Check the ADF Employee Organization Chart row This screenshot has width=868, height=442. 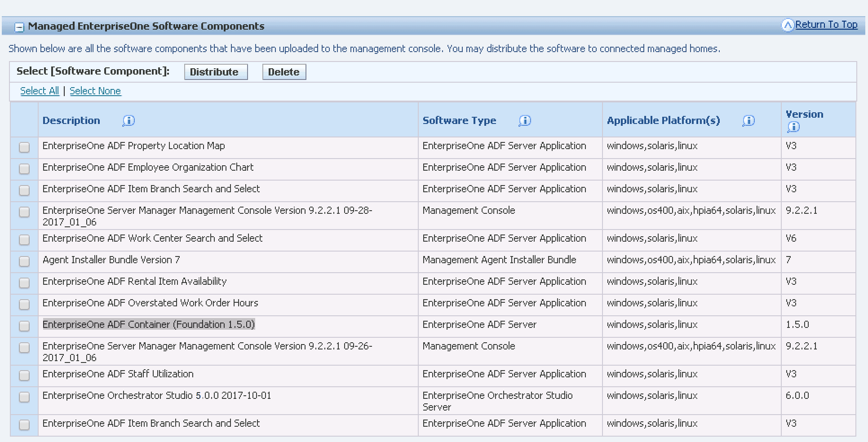point(24,169)
